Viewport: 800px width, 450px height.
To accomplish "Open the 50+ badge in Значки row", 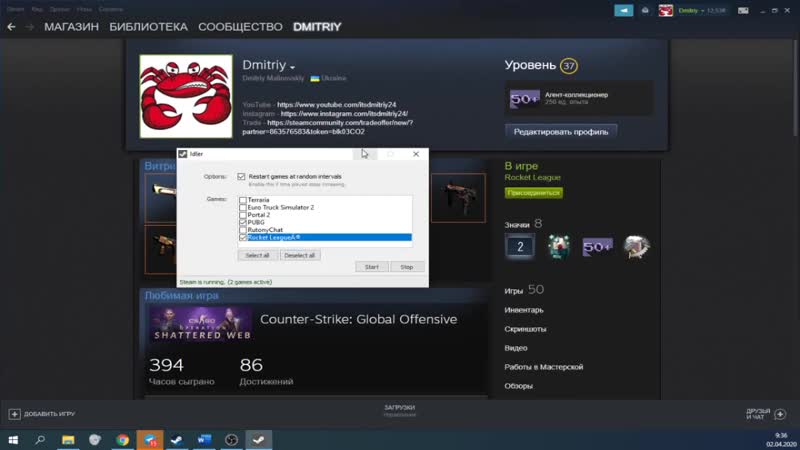I will pyautogui.click(x=597, y=247).
